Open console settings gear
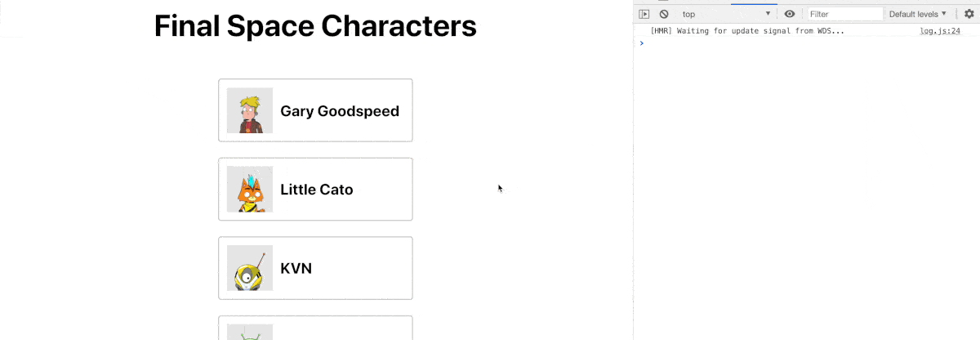This screenshot has width=980, height=340. point(969,14)
